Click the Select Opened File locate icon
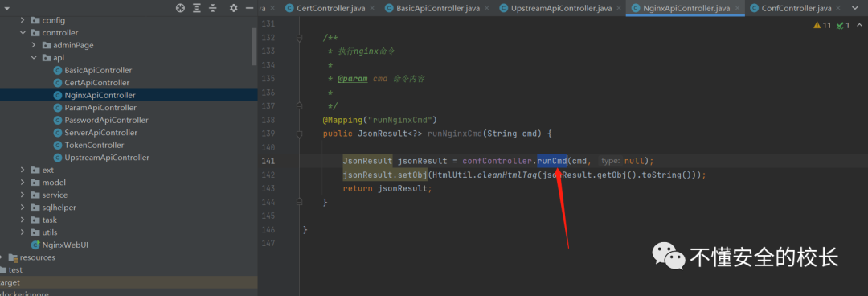The image size is (868, 296). pyautogui.click(x=181, y=8)
